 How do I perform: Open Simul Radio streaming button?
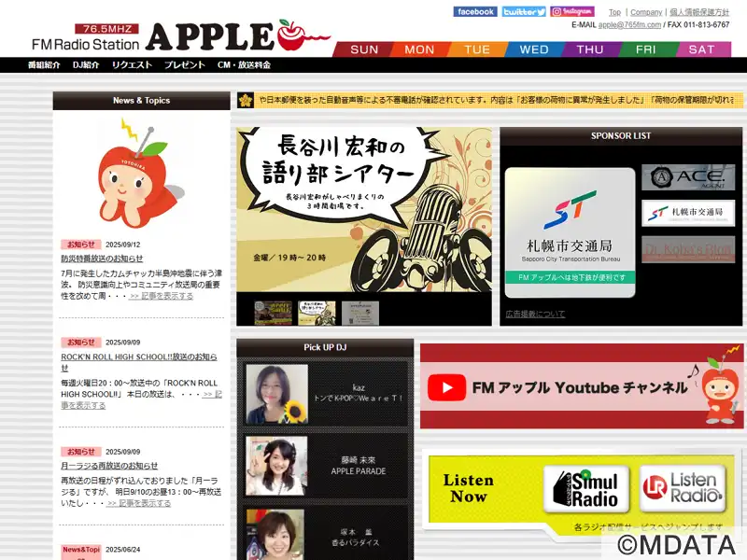pos(586,489)
